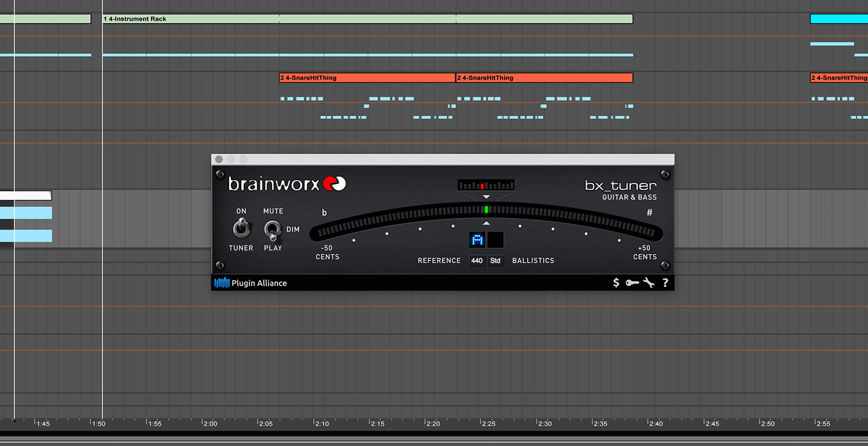The height and width of the screenshot is (446, 868).
Task: Jump to the 2:45 timeline marker
Action: (x=712, y=424)
